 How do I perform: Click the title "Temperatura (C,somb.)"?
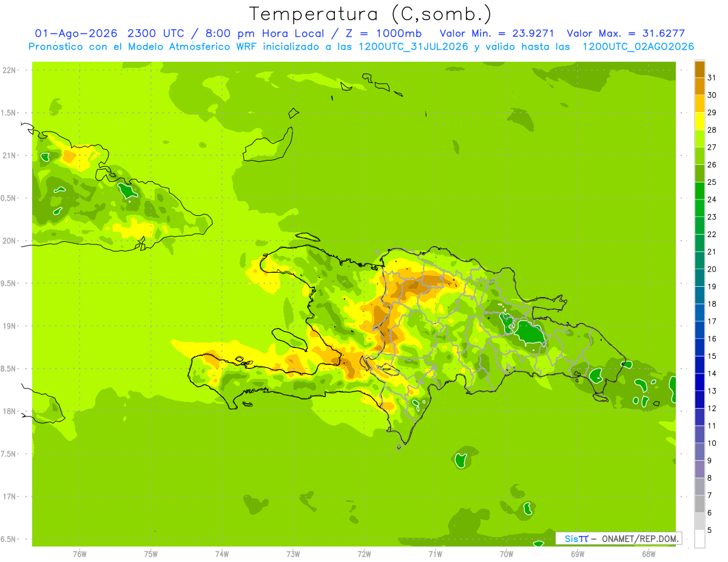pos(371,14)
